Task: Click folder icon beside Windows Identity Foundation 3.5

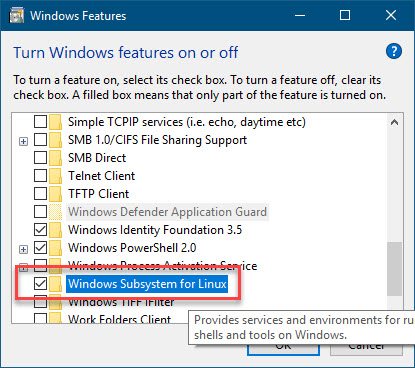Action: pos(55,230)
